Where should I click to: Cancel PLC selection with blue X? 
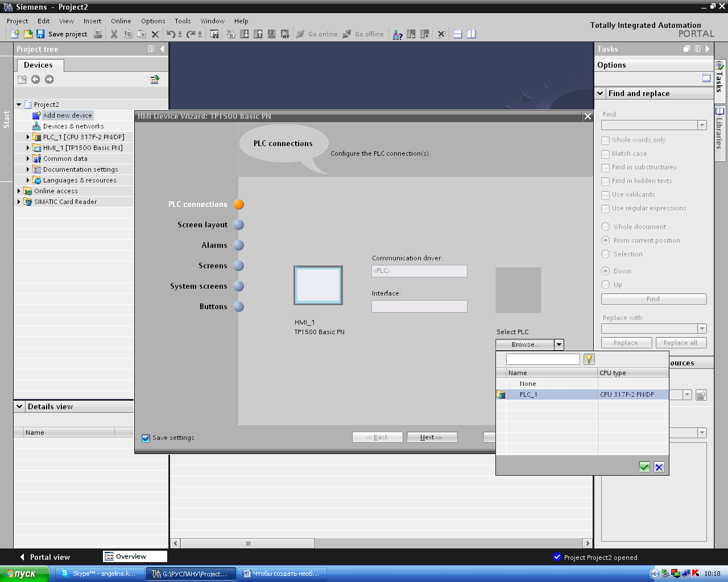click(659, 467)
